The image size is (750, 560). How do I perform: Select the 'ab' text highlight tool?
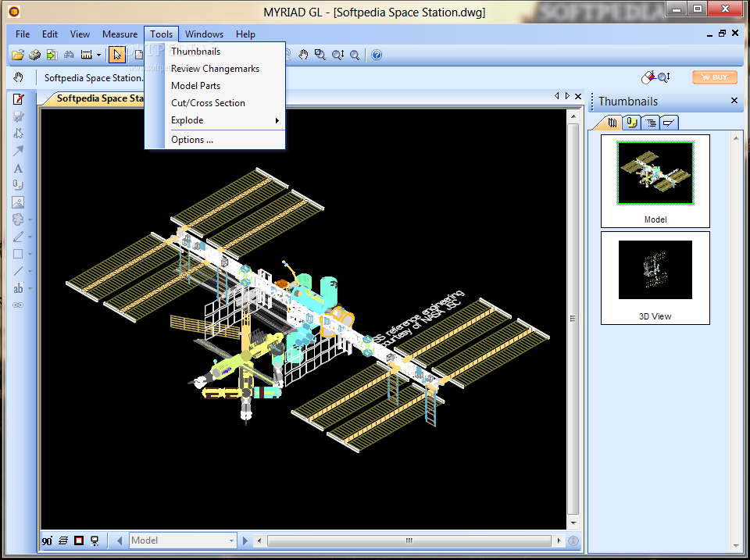[x=18, y=288]
